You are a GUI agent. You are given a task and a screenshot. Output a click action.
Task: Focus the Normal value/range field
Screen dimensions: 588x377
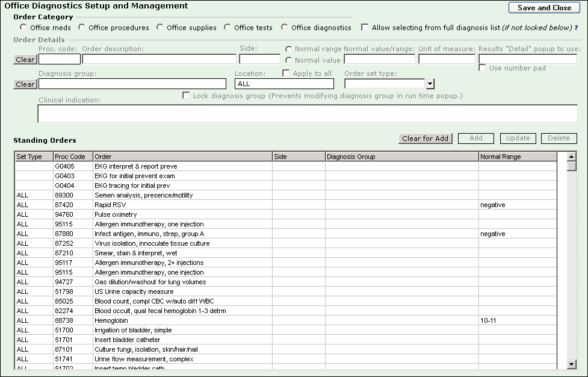pyautogui.click(x=380, y=59)
